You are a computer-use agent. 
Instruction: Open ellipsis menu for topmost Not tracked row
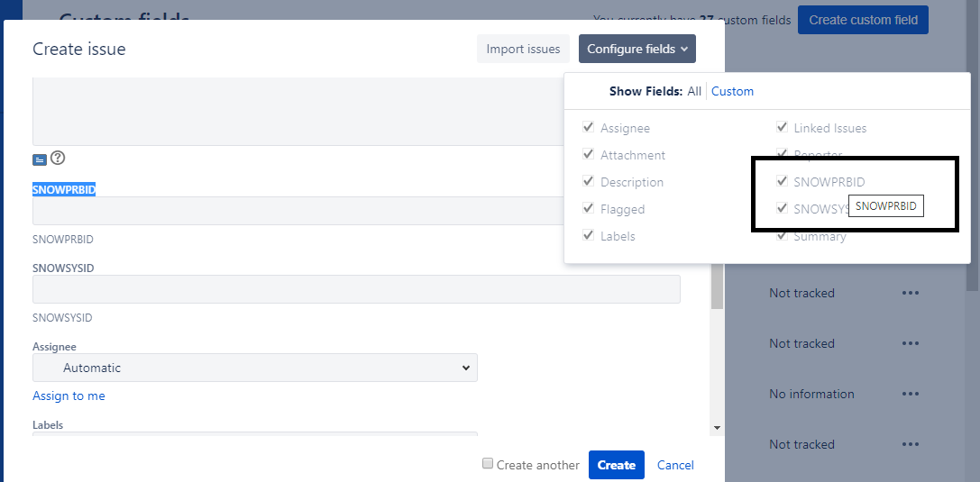click(910, 293)
